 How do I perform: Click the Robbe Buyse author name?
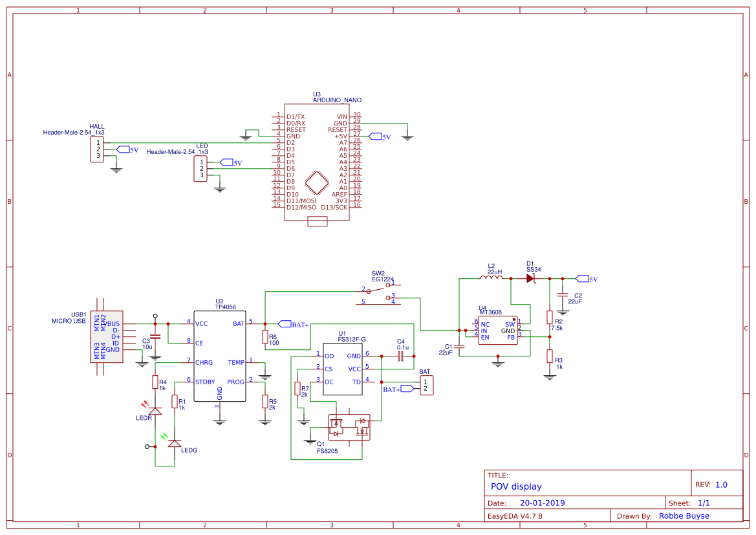pos(685,516)
